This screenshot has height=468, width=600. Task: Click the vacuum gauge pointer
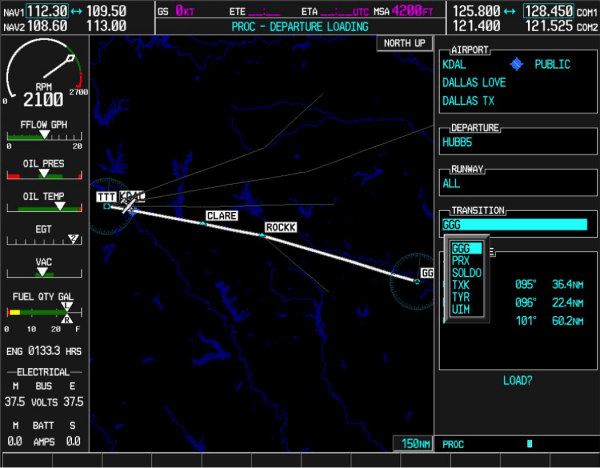[x=42, y=272]
